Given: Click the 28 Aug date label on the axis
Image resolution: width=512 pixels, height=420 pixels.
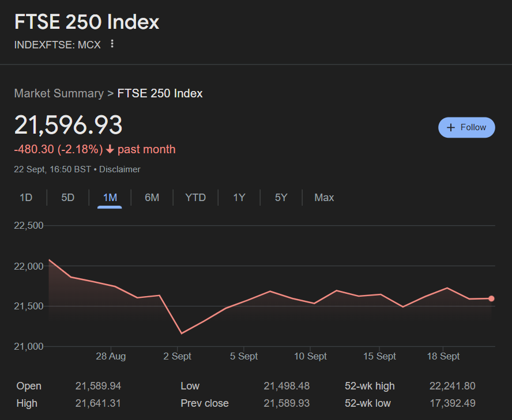Looking at the screenshot, I should tap(111, 356).
